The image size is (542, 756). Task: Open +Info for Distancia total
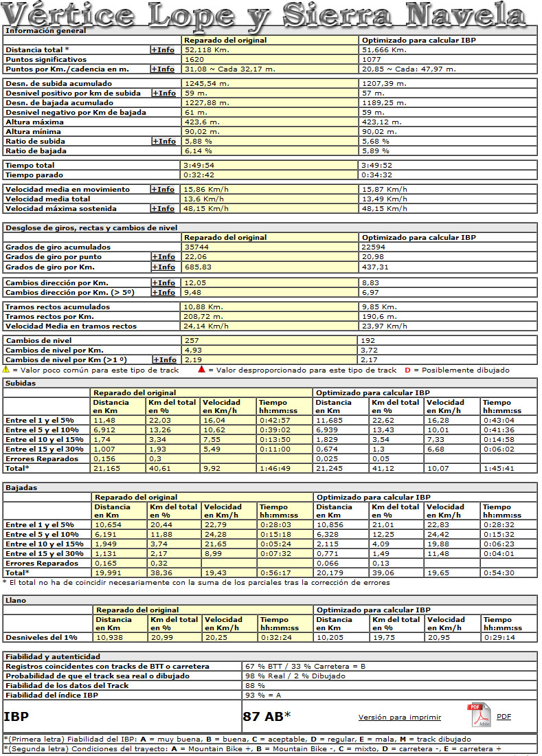pos(163,49)
